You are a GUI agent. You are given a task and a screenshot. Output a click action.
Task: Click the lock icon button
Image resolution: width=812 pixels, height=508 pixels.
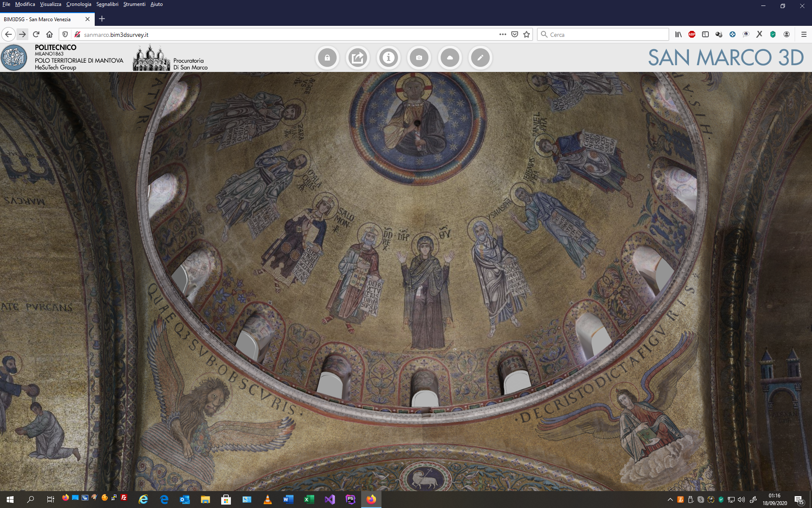point(327,58)
